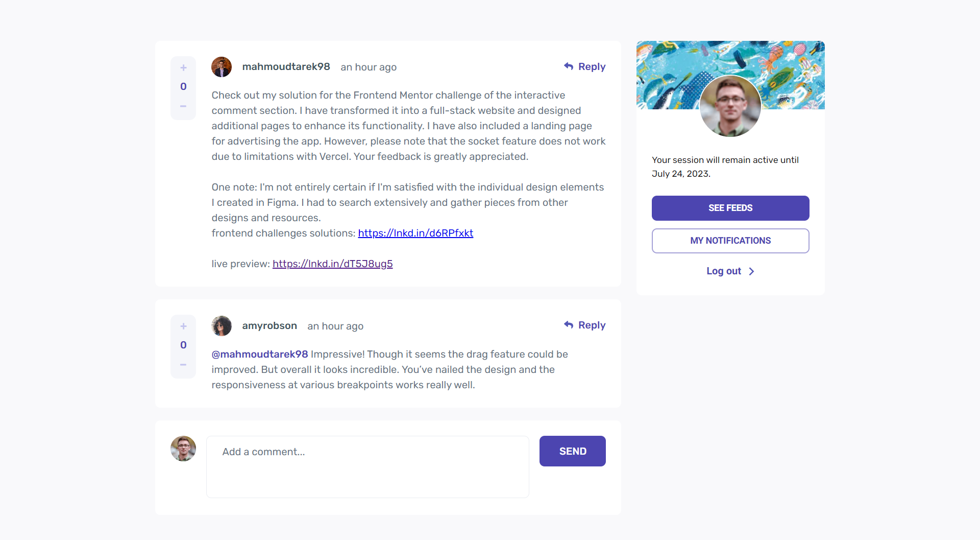Expand mahmoudtarek98's vote counter

tap(183, 86)
